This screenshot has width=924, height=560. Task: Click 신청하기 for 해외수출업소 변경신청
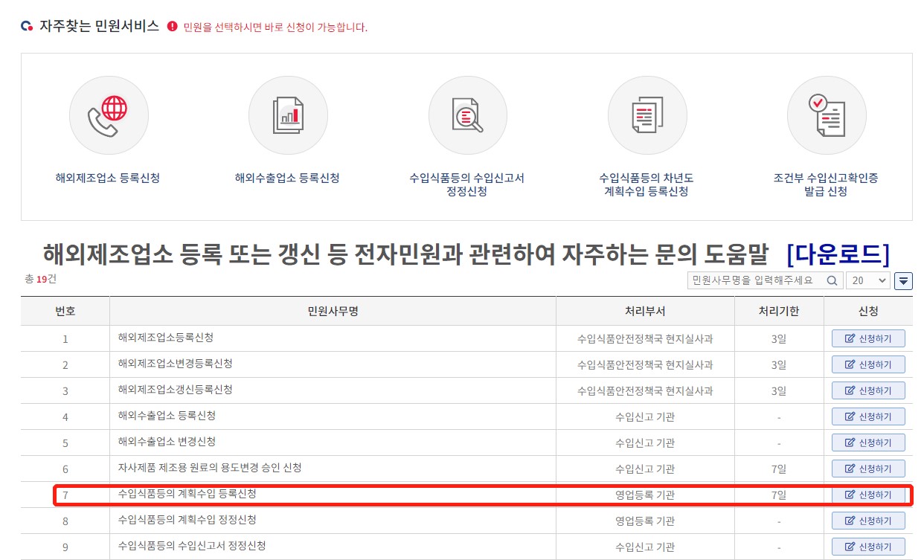tap(868, 443)
